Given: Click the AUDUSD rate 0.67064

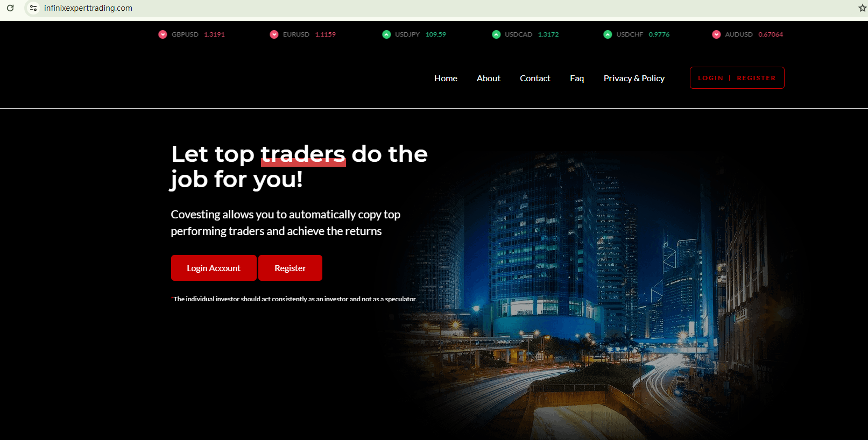Looking at the screenshot, I should [771, 34].
